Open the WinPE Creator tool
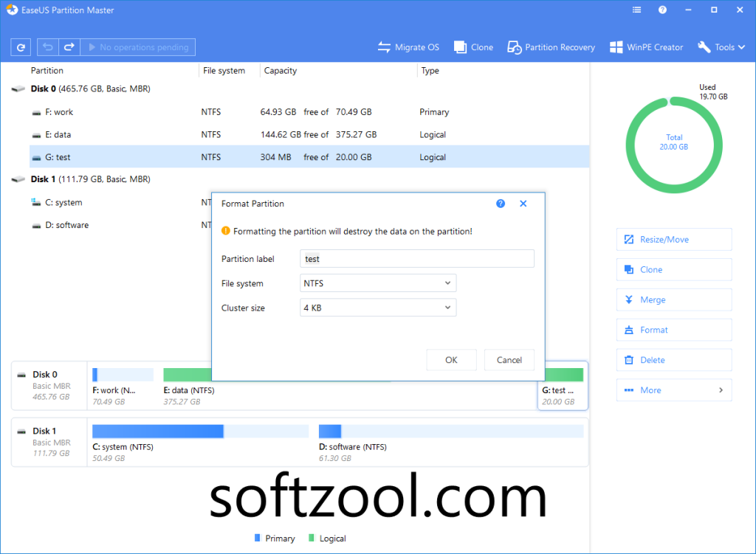Image resolution: width=756 pixels, height=554 pixels. (x=646, y=46)
